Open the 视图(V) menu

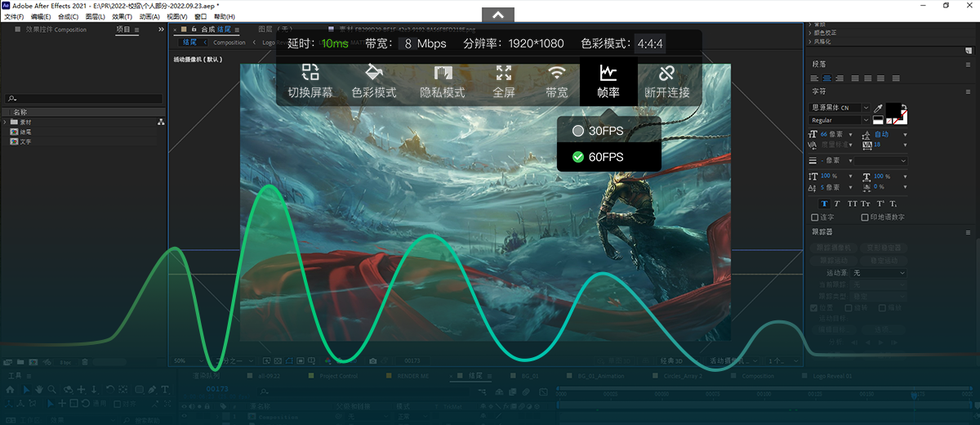click(x=177, y=16)
